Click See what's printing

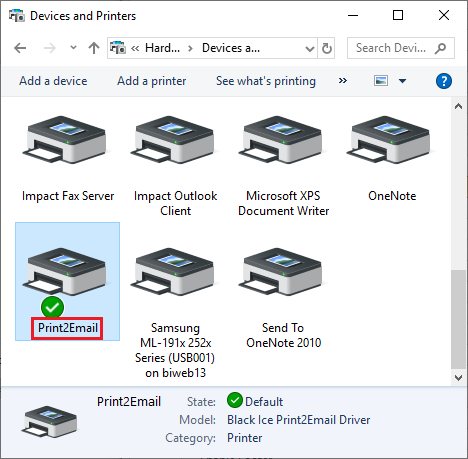click(266, 81)
